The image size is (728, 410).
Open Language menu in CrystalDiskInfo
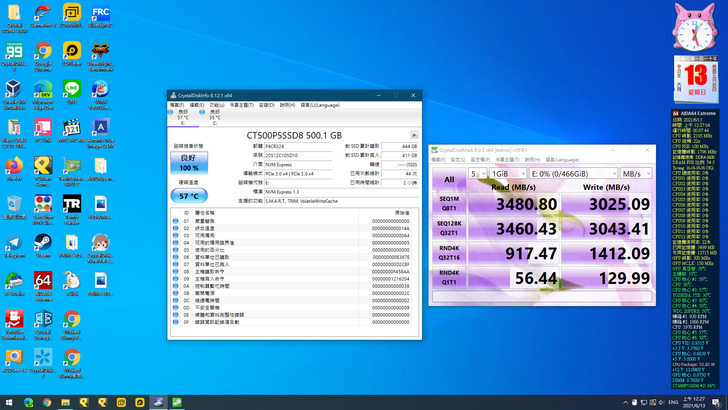320,104
